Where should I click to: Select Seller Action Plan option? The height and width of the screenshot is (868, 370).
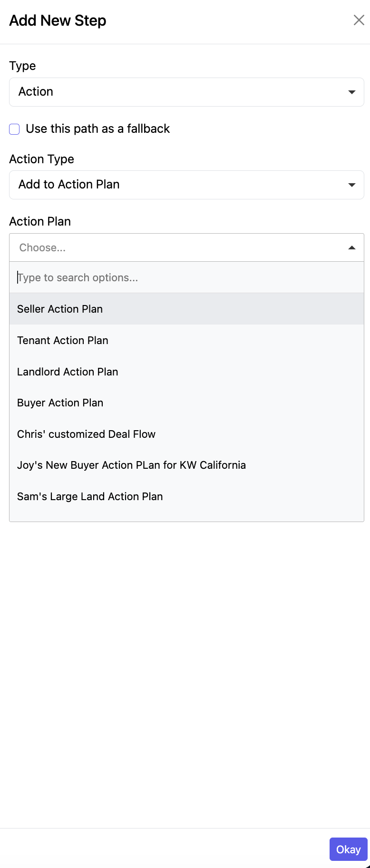tap(60, 309)
